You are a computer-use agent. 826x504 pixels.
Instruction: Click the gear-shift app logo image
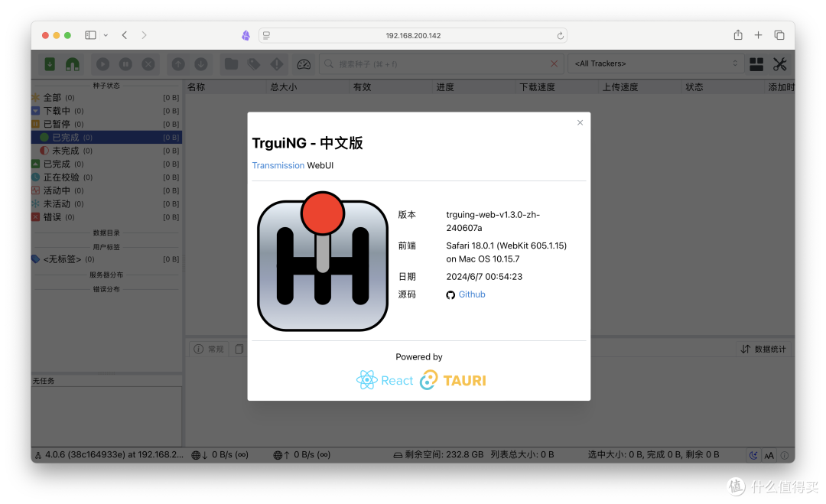[x=323, y=262]
